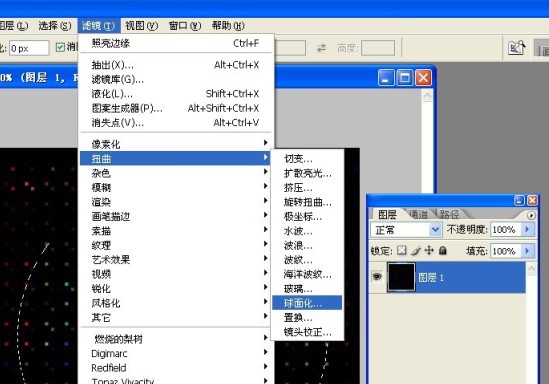Expand the 视频 video submenu
This screenshot has height=384, width=549.
coord(175,274)
